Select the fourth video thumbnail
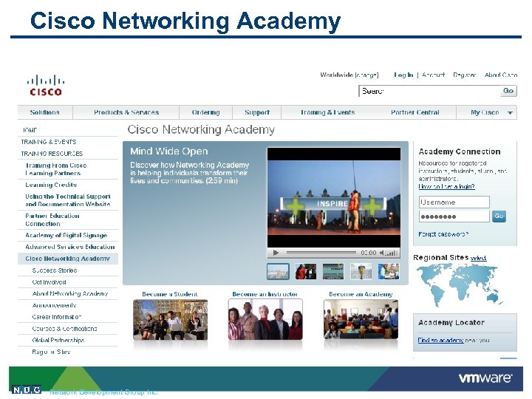This screenshot has height=399, width=532. tap(361, 272)
